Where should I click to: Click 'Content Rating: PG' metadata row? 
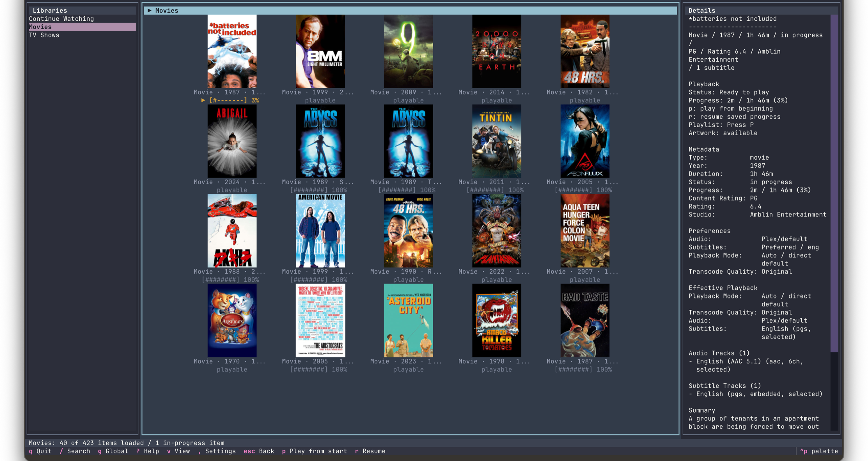click(723, 198)
